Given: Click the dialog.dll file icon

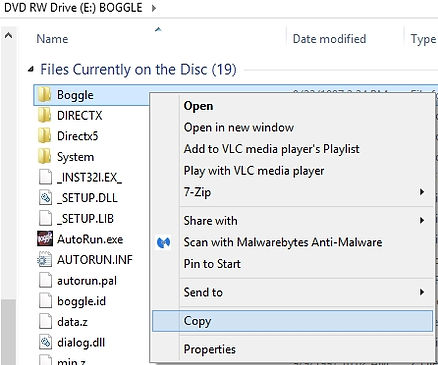Looking at the screenshot, I should (45, 342).
